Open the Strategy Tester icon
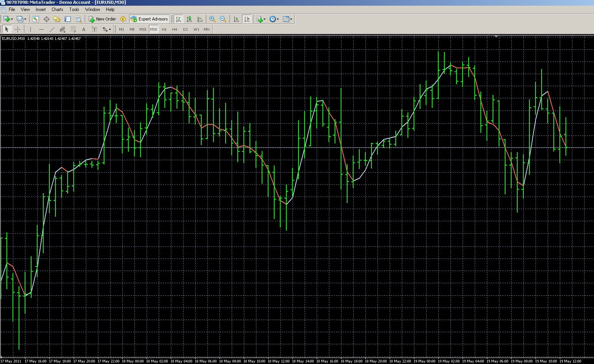594x364 pixels. pyautogui.click(x=78, y=19)
